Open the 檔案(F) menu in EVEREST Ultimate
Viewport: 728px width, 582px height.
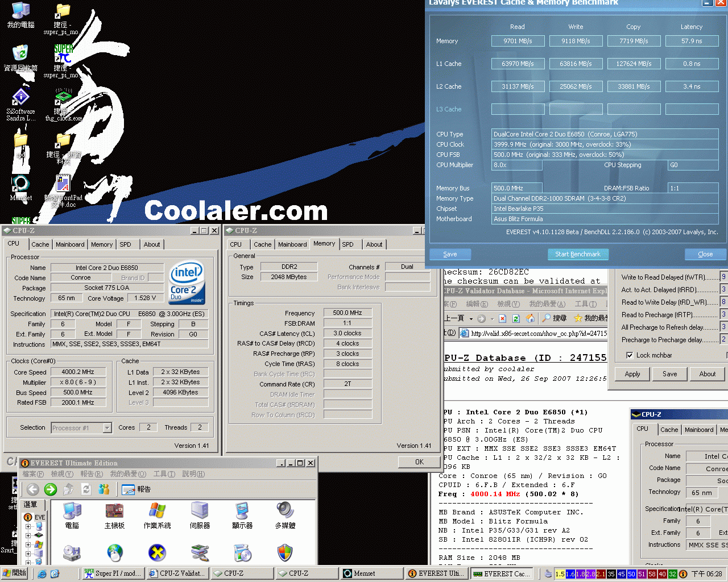(33, 473)
